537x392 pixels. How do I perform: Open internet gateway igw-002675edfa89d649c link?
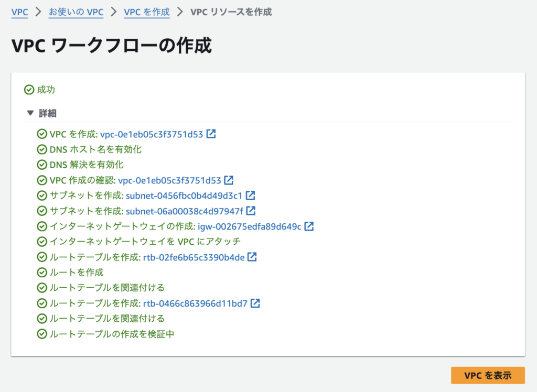pyautogui.click(x=249, y=226)
